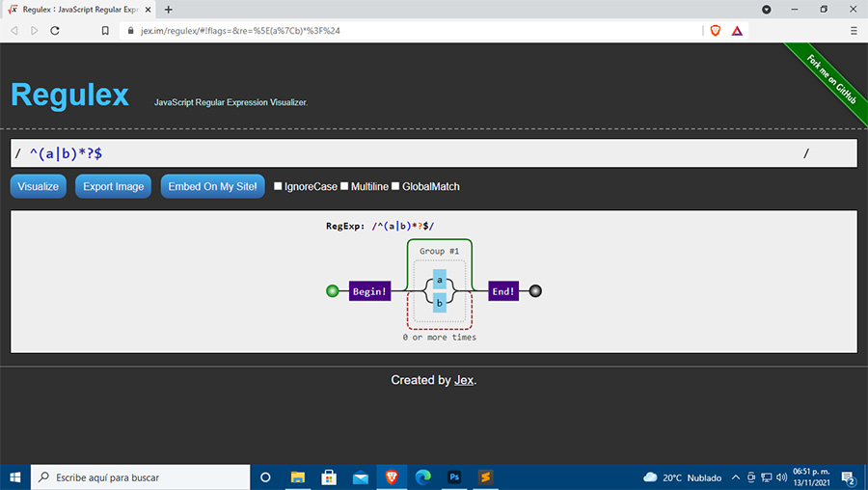
Task: Follow the Jex link in the footer
Action: click(x=464, y=380)
